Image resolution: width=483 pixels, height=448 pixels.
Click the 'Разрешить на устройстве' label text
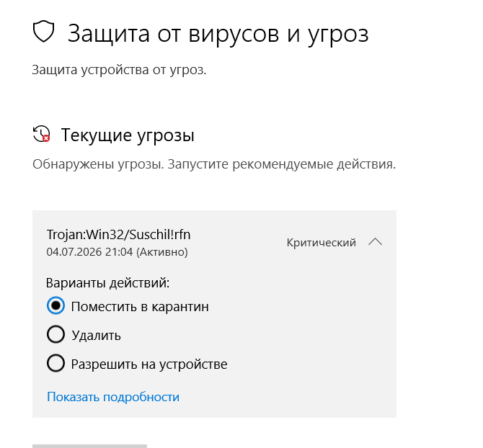point(149,364)
